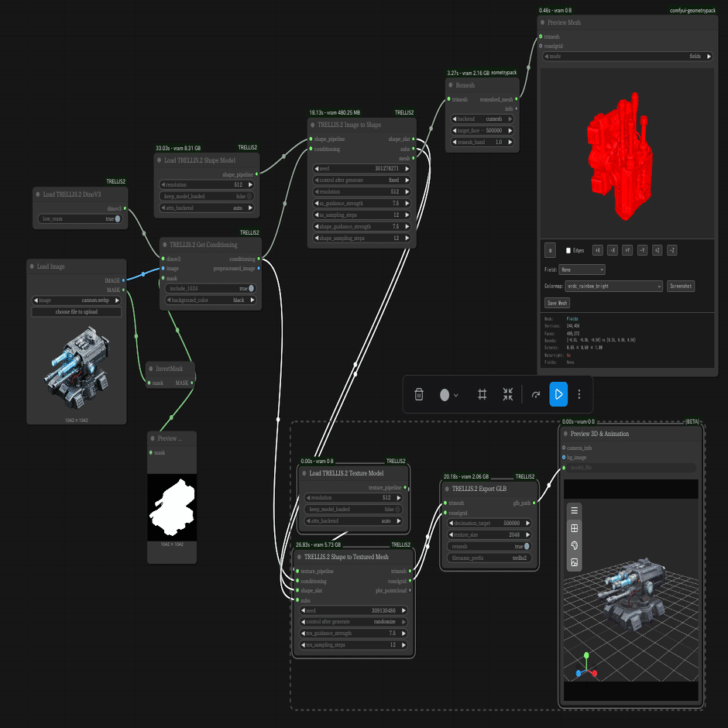Delete selected nodes with the trash icon
This screenshot has width=728, height=728.
[x=419, y=394]
